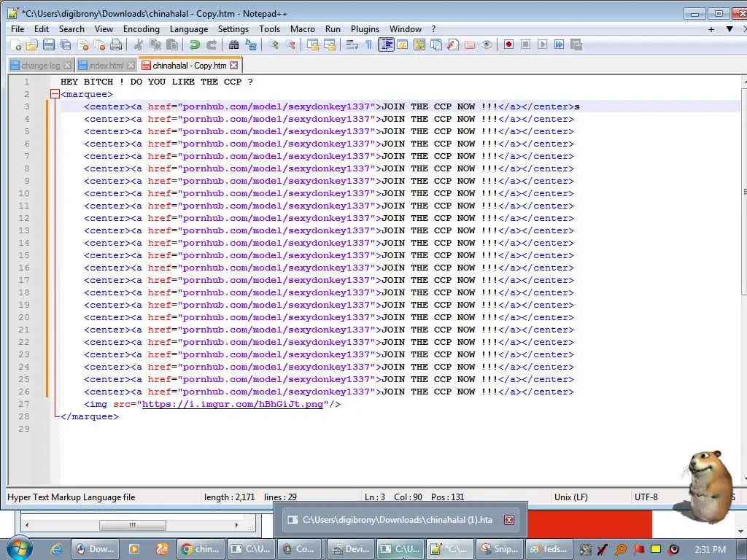Start macro recording with the red dot
This screenshot has height=560, width=747.
tap(508, 44)
